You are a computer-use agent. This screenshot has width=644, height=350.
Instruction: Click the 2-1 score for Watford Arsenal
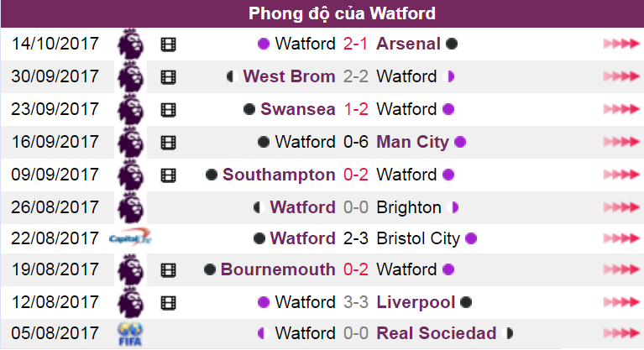coord(355,44)
